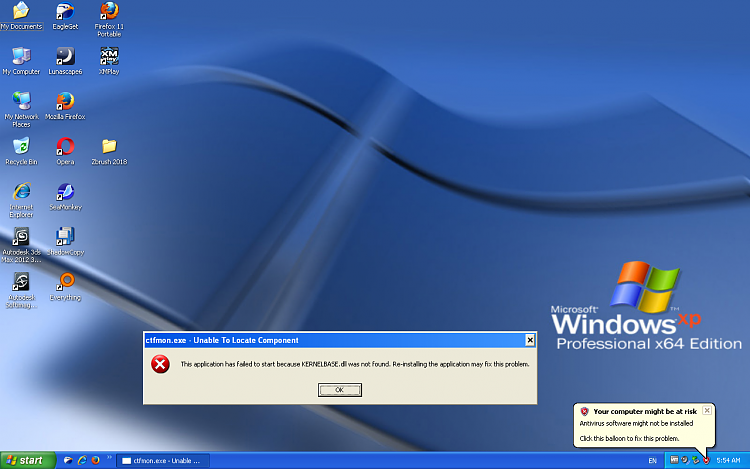The height and width of the screenshot is (469, 750).
Task: Click the disc and pen tray icon
Action: click(684, 460)
